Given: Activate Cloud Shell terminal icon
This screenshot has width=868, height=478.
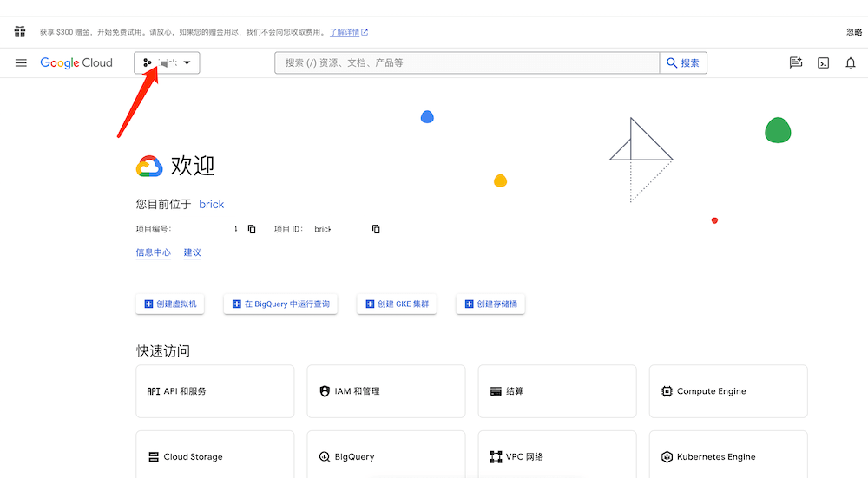Looking at the screenshot, I should point(823,62).
